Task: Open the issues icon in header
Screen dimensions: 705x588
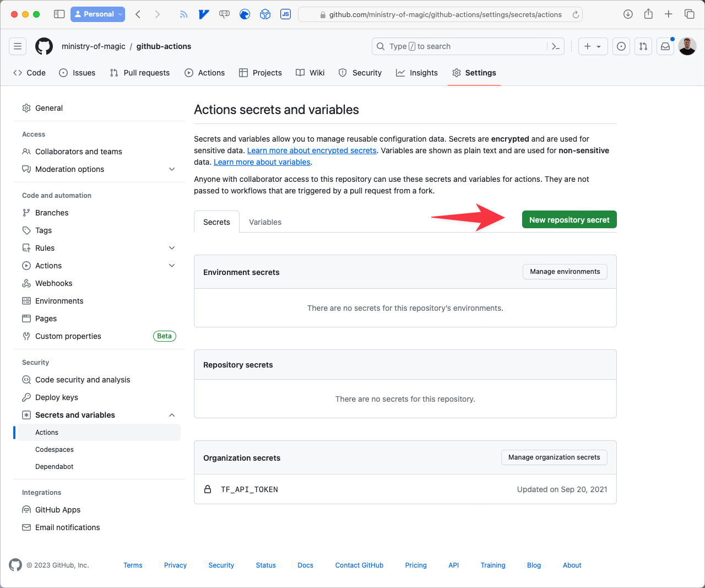Action: [621, 46]
